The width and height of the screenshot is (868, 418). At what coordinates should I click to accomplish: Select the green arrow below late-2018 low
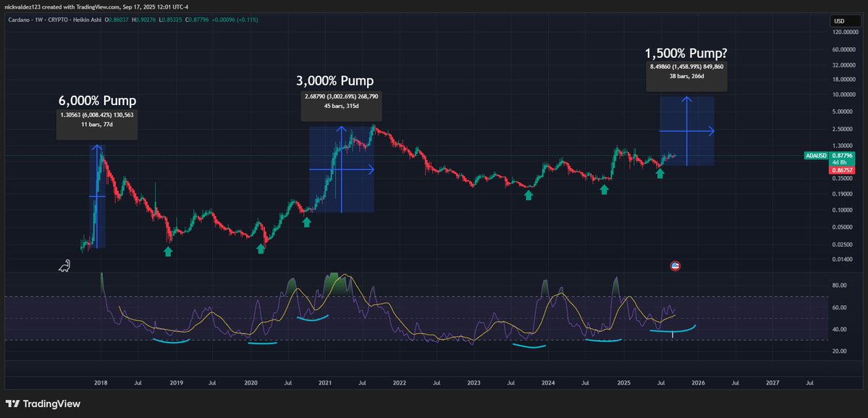click(168, 252)
